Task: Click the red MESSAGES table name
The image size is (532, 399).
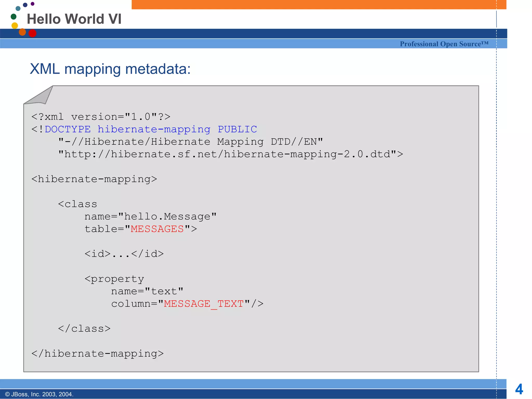Action: coord(157,229)
